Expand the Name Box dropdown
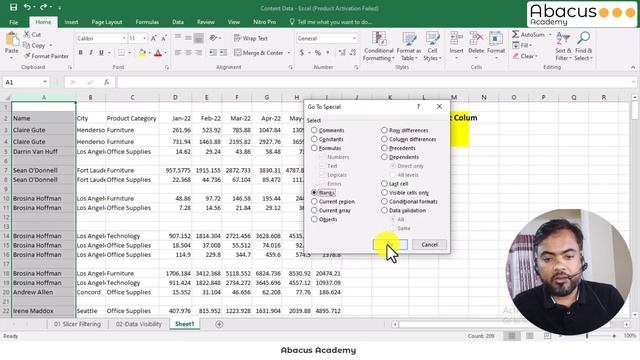The width and height of the screenshot is (640, 360). click(x=45, y=82)
